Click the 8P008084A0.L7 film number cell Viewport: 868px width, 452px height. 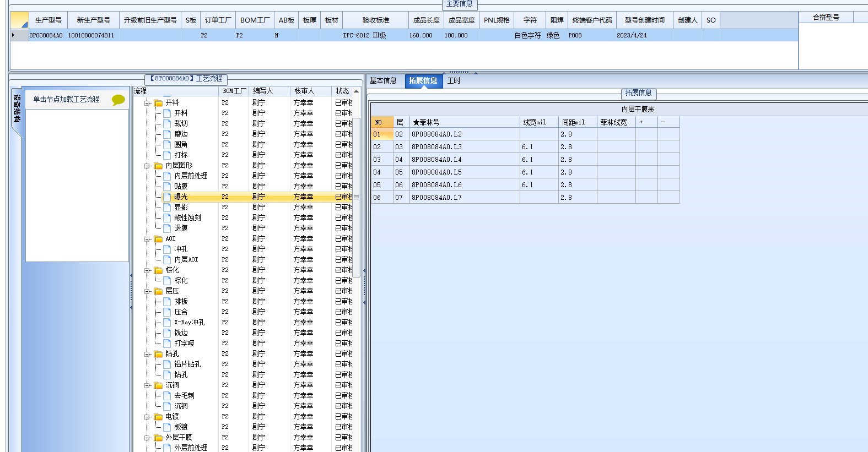(x=465, y=198)
